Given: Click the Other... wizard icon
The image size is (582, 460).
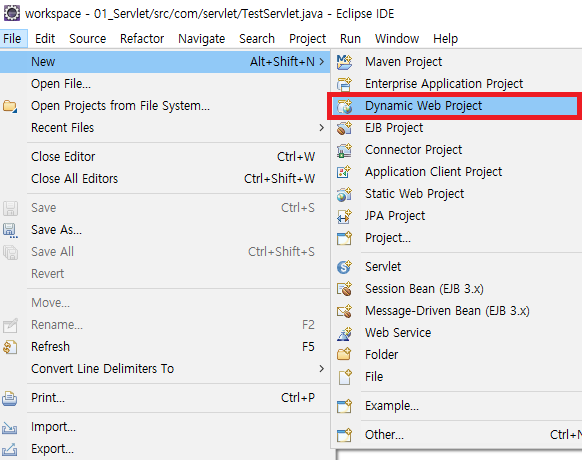Looking at the screenshot, I should tap(344, 435).
